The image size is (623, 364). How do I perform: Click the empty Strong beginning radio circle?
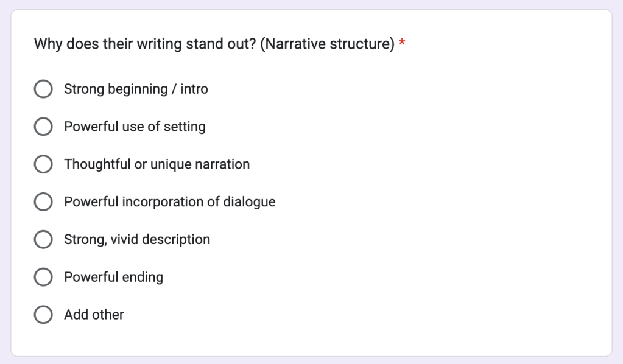click(43, 89)
